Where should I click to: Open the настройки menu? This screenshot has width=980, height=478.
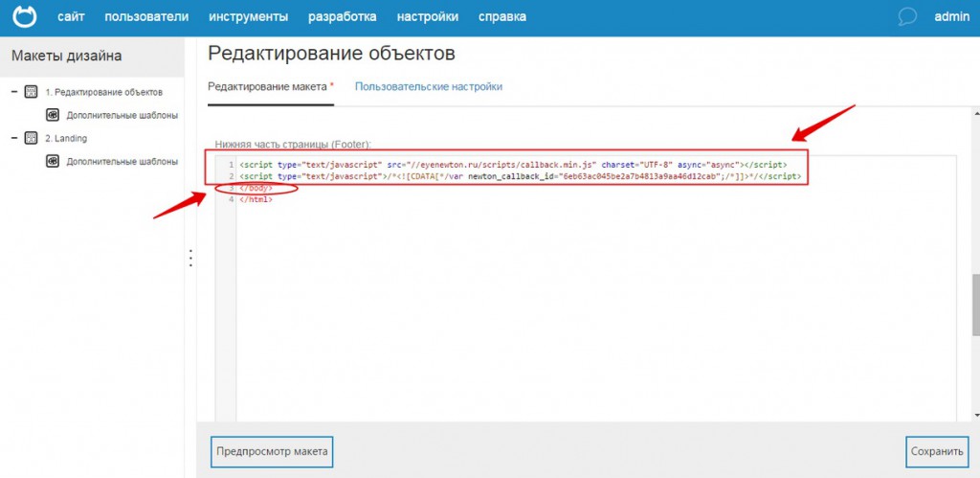[x=428, y=17]
